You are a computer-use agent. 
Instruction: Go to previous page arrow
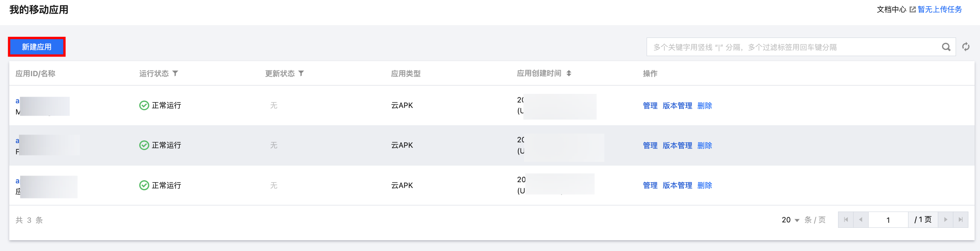point(860,220)
